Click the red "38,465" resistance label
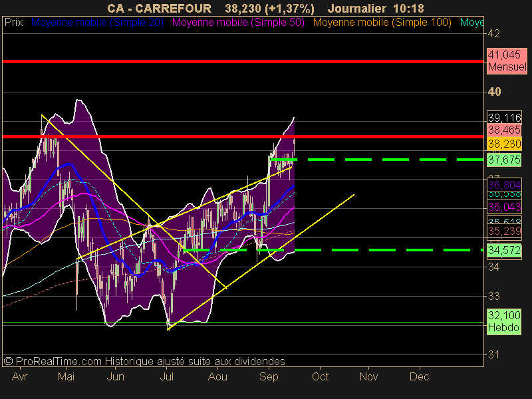The image size is (532, 399). tap(504, 130)
